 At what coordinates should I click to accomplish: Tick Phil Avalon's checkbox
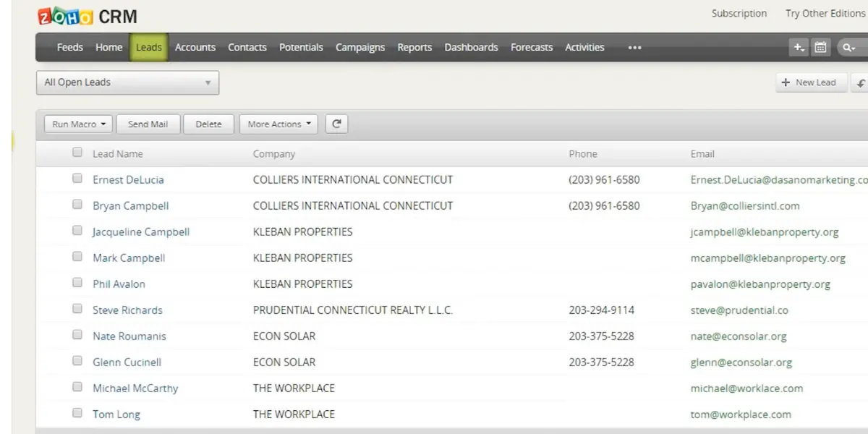pos(77,283)
